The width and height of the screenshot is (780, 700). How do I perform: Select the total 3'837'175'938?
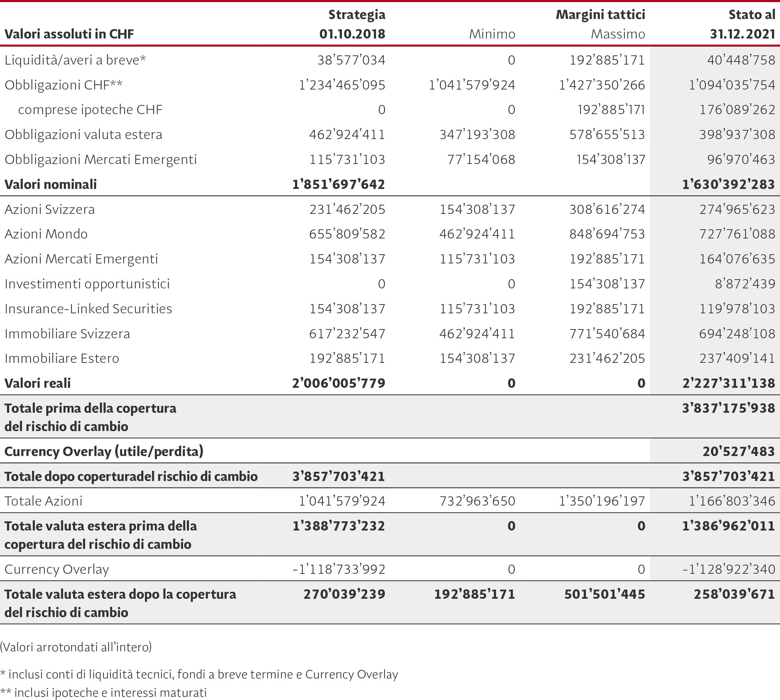[729, 408]
